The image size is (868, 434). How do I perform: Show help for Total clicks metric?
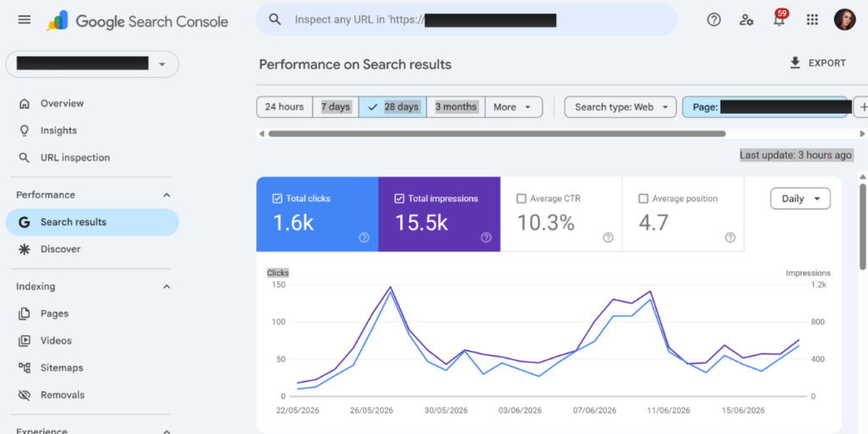(x=364, y=237)
